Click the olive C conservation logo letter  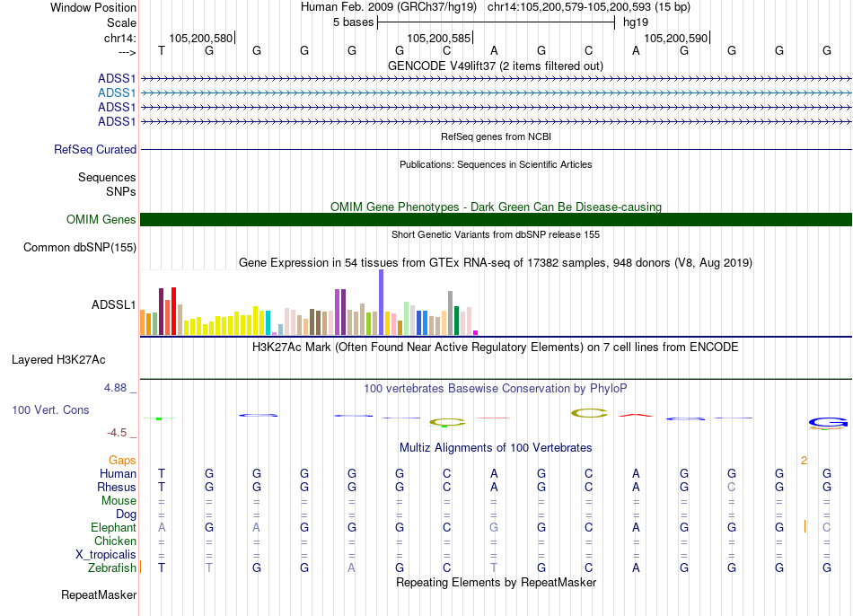click(590, 413)
